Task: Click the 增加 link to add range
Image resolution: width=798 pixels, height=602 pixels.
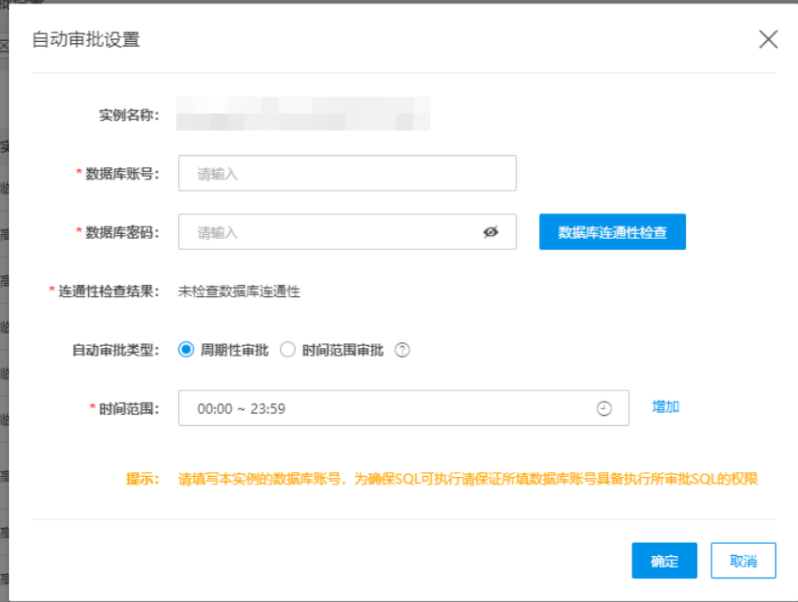Action: [666, 407]
